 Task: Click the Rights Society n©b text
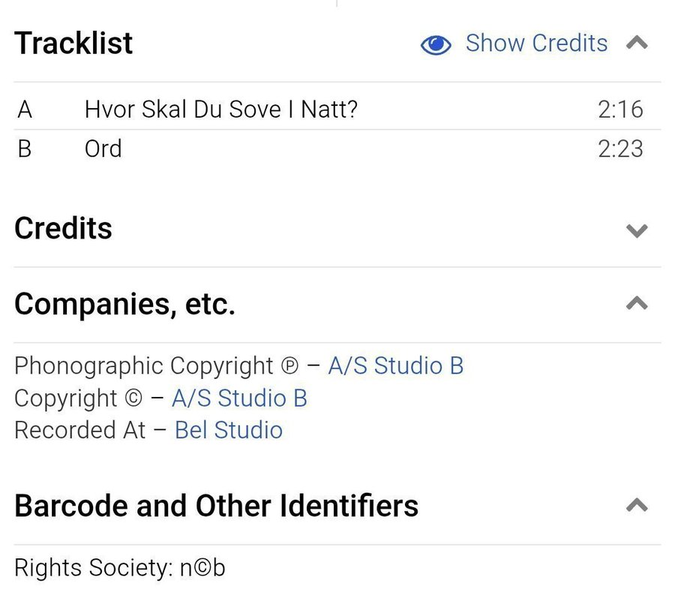pyautogui.click(x=119, y=569)
